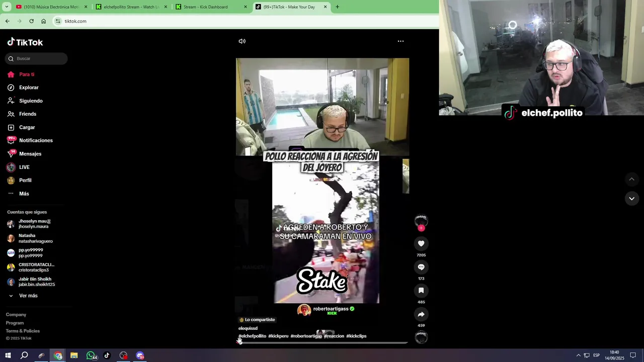Click the #kickperu hashtag

pyautogui.click(x=278, y=336)
